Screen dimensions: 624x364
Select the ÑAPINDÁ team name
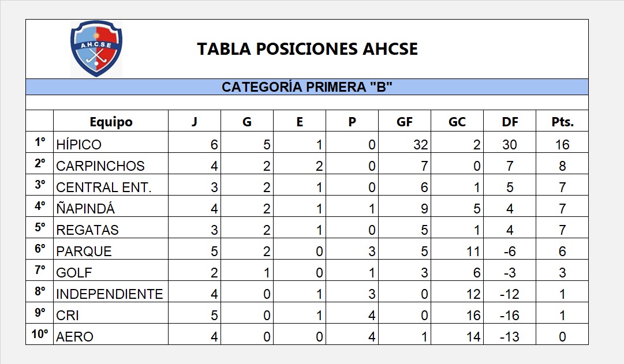point(85,208)
